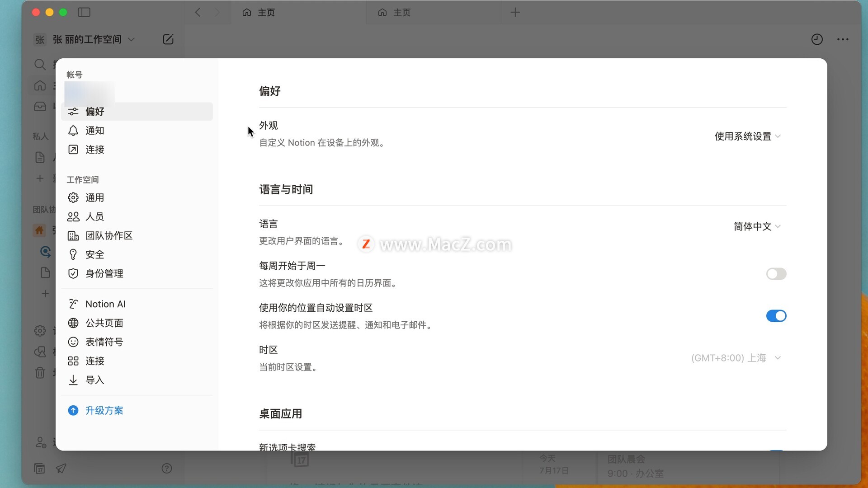This screenshot has height=488, width=868.
Task: Open account 连接 settings below 通知
Action: 137,150
